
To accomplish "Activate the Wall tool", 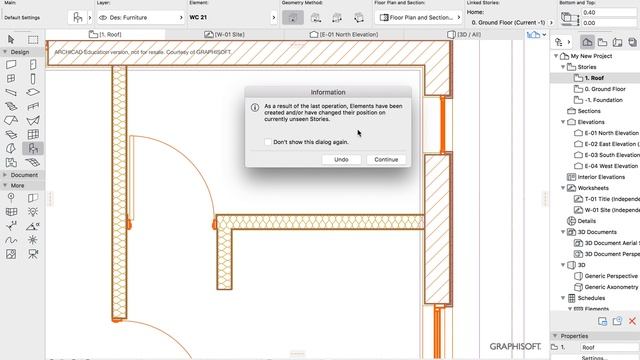I will coord(11,64).
